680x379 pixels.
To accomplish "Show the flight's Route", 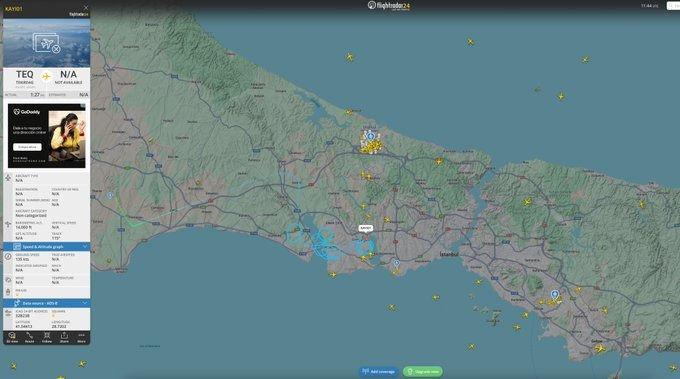I will pyautogui.click(x=29, y=337).
